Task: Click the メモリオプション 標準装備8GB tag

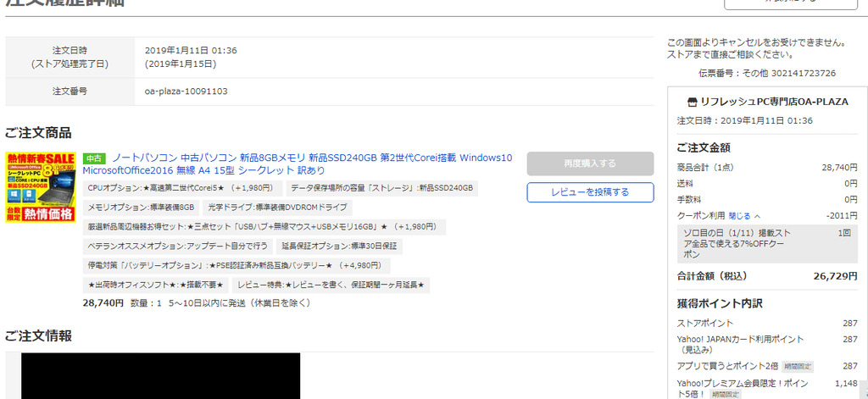Action: pyautogui.click(x=142, y=208)
